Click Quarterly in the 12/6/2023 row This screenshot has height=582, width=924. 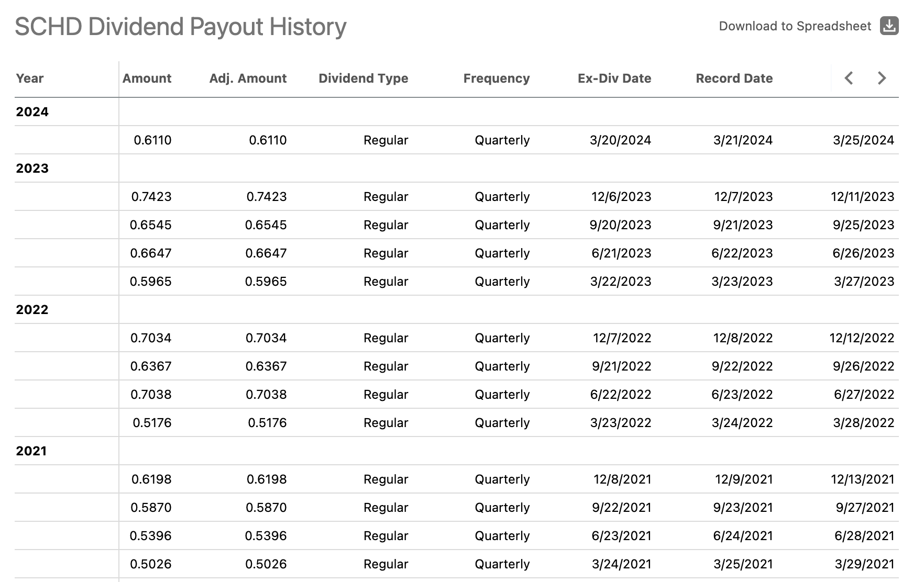coord(502,197)
